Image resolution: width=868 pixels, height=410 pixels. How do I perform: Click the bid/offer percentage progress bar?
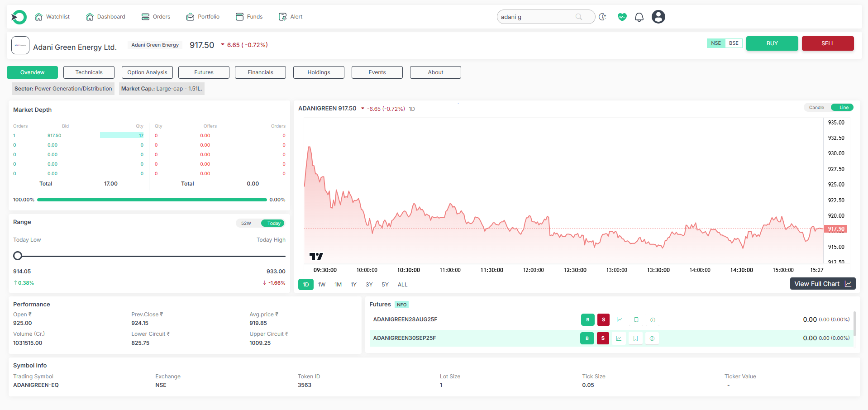(152, 200)
